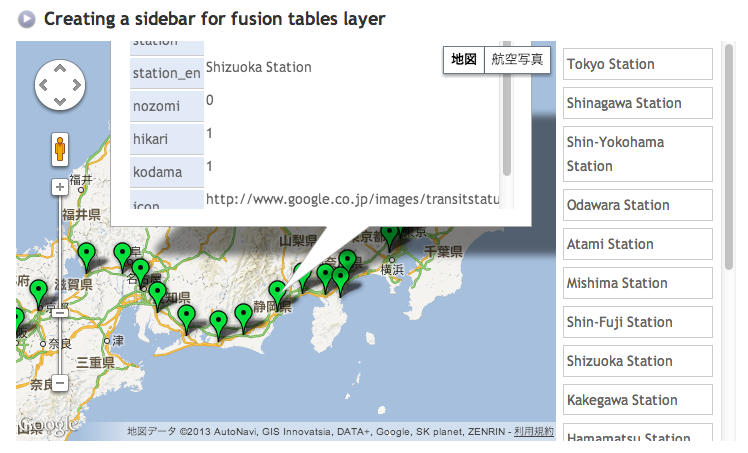This screenshot has width=748, height=453.
Task: Select Kakegawa Station in the sidebar
Action: click(x=638, y=400)
